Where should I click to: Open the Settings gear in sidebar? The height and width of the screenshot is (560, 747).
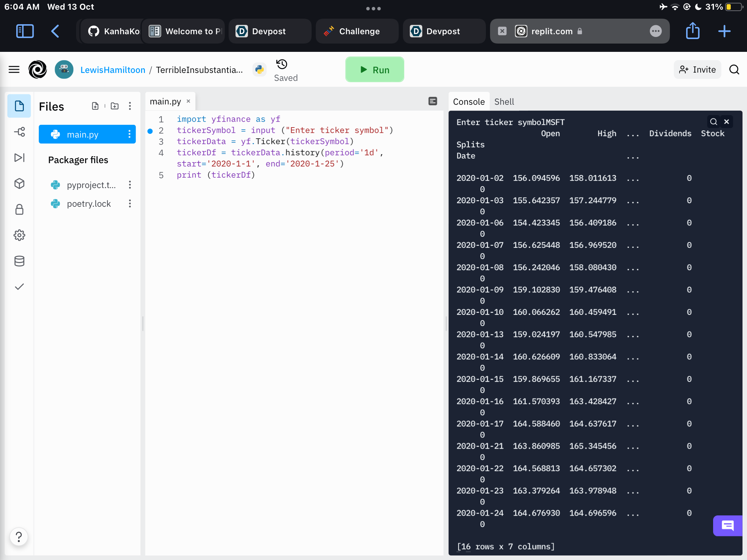tap(19, 235)
